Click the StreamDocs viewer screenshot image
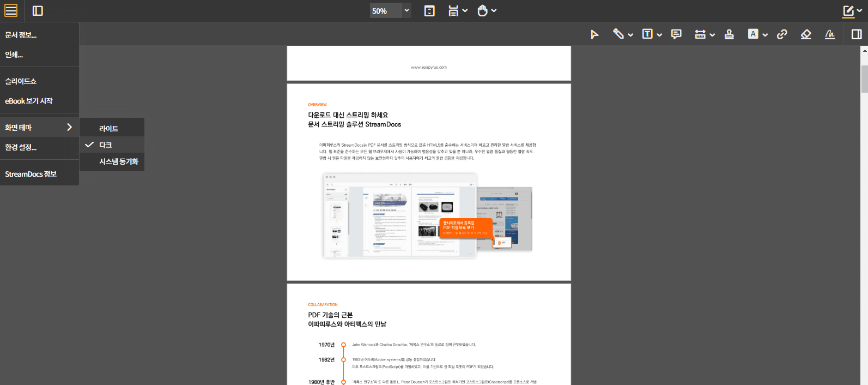 point(427,215)
